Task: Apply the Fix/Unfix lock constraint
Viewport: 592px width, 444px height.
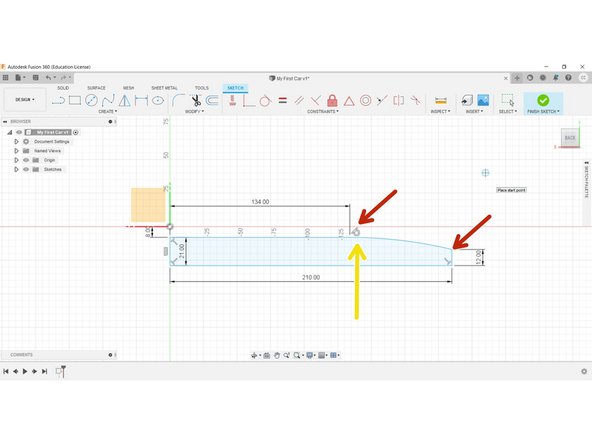Action: [332, 100]
